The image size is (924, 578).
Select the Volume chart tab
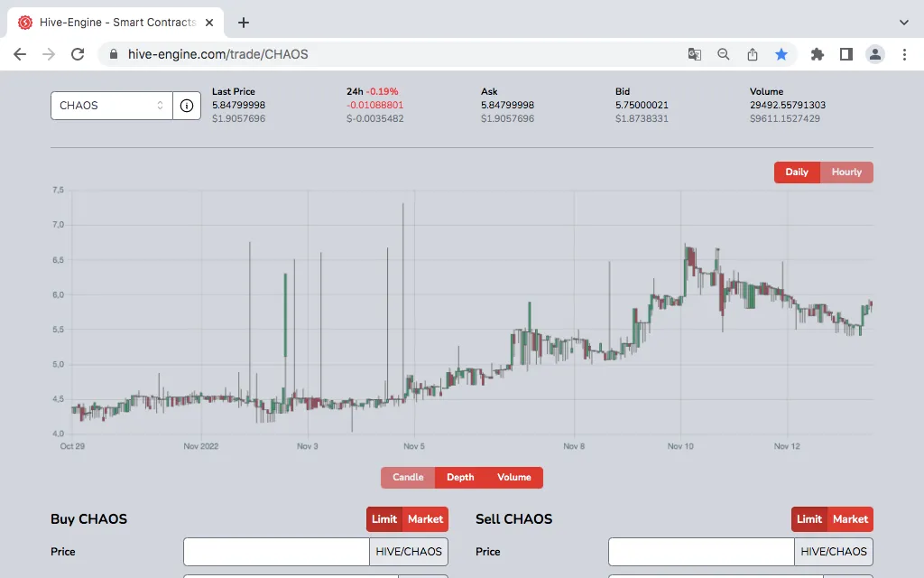click(514, 477)
